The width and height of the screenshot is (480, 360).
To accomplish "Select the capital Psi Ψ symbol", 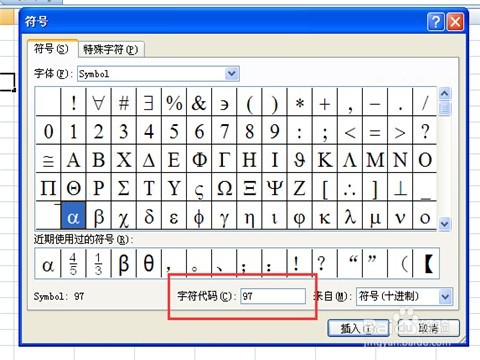I will [x=275, y=187].
